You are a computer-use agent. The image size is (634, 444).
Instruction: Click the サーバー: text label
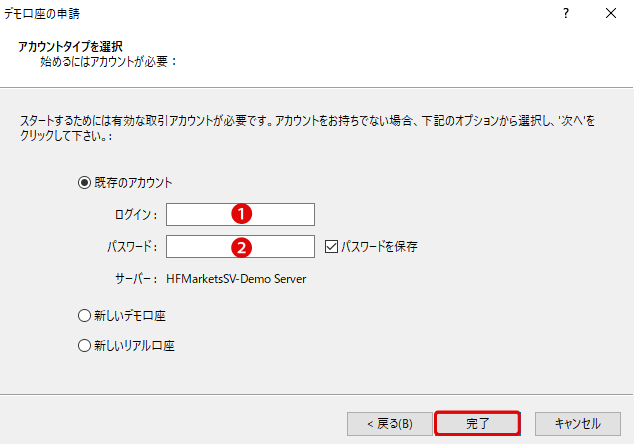(x=134, y=279)
